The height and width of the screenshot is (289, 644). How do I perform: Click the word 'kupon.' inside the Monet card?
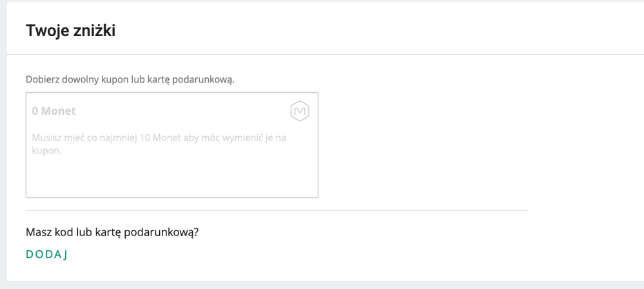coord(41,151)
